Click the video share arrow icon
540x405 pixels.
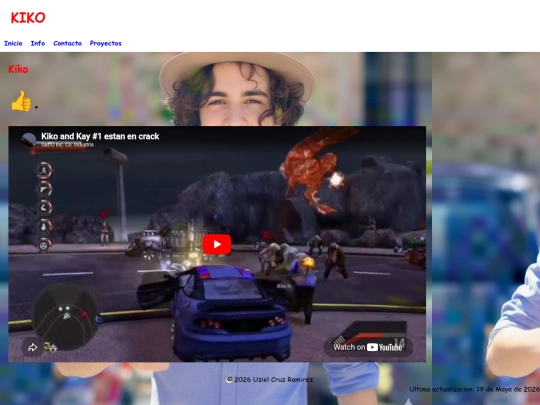(x=32, y=347)
